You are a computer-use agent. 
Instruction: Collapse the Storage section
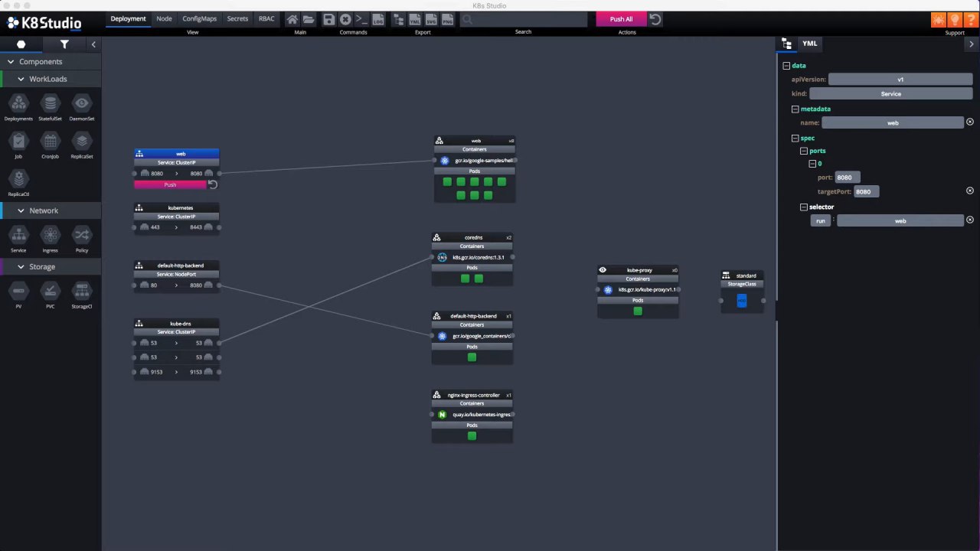point(21,266)
